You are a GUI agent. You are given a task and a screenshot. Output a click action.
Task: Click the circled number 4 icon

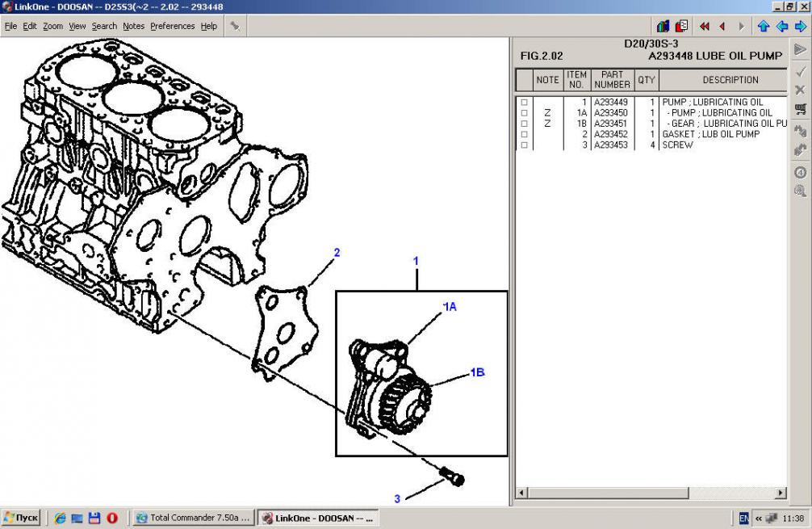tap(800, 172)
